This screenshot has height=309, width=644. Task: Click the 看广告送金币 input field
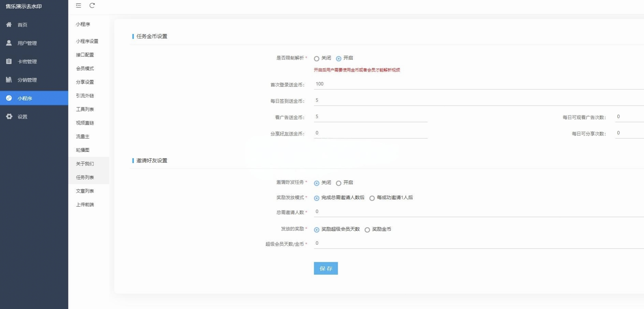[x=371, y=117]
